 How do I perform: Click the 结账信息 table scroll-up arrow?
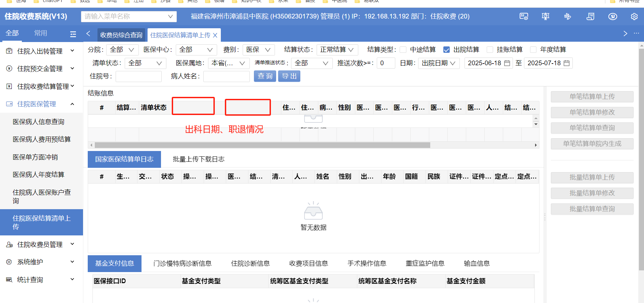[536, 118]
